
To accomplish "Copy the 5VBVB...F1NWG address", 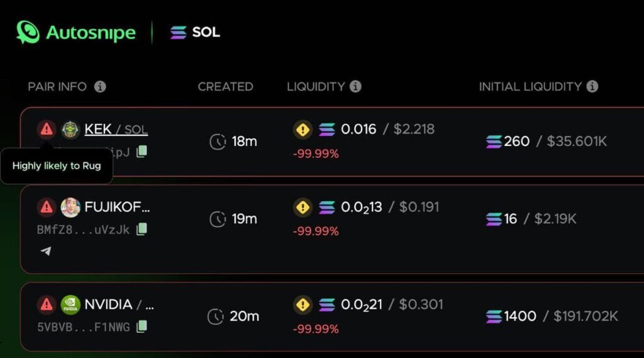I will [x=142, y=327].
